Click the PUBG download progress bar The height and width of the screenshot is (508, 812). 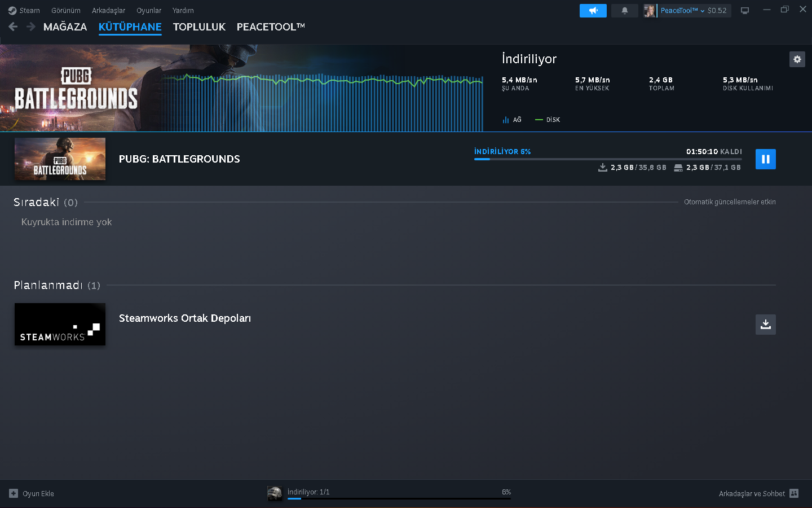coord(608,159)
